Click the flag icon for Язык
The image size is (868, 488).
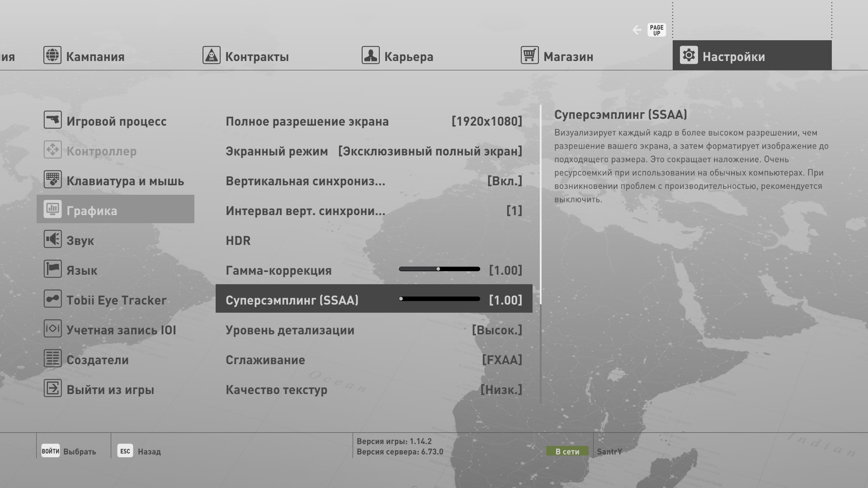click(x=53, y=269)
